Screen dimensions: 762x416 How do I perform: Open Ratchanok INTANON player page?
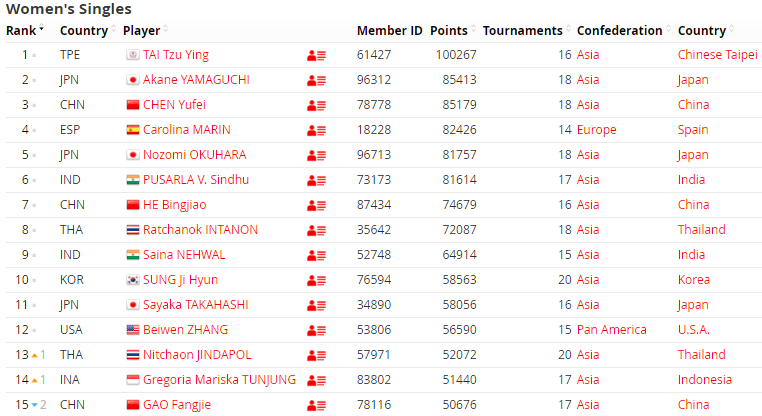pos(200,229)
